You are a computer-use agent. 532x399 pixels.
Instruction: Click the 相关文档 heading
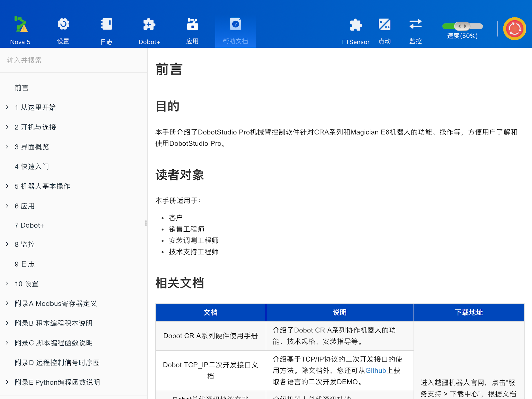tap(180, 283)
